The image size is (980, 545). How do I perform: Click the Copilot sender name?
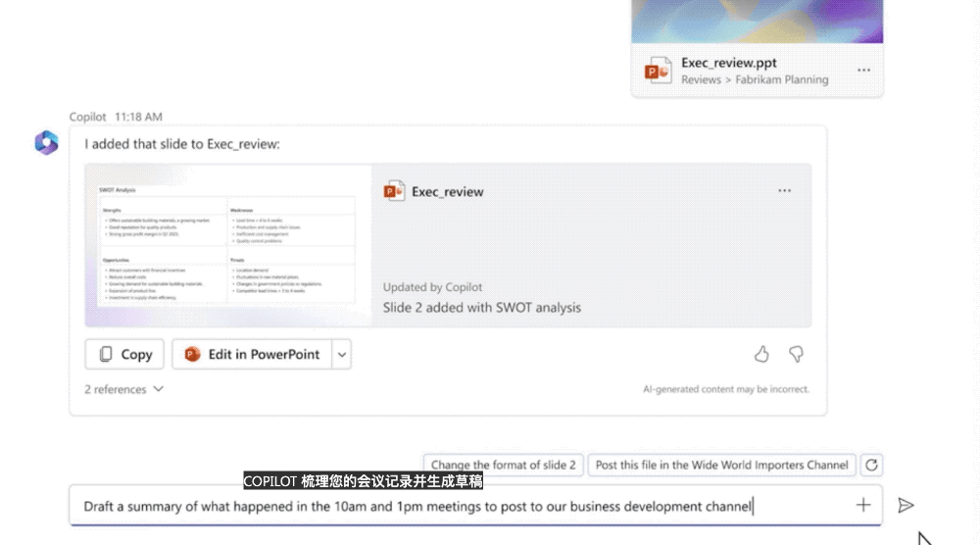tap(87, 117)
